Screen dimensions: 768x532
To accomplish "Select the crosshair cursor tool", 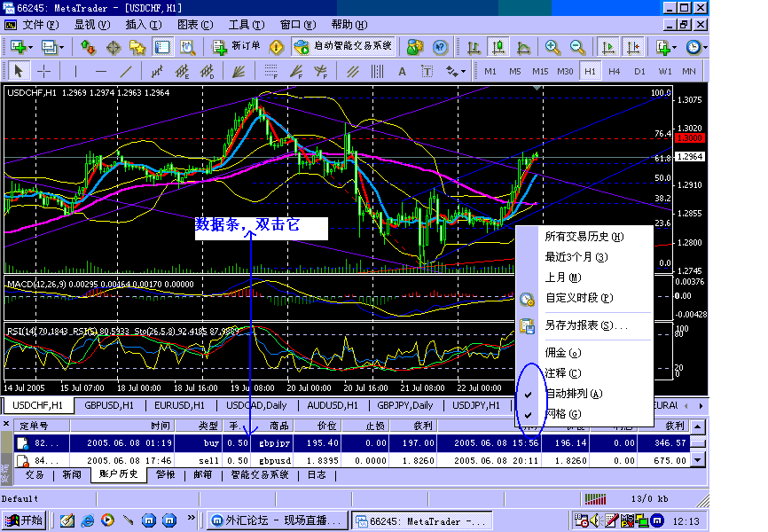I will coord(43,71).
